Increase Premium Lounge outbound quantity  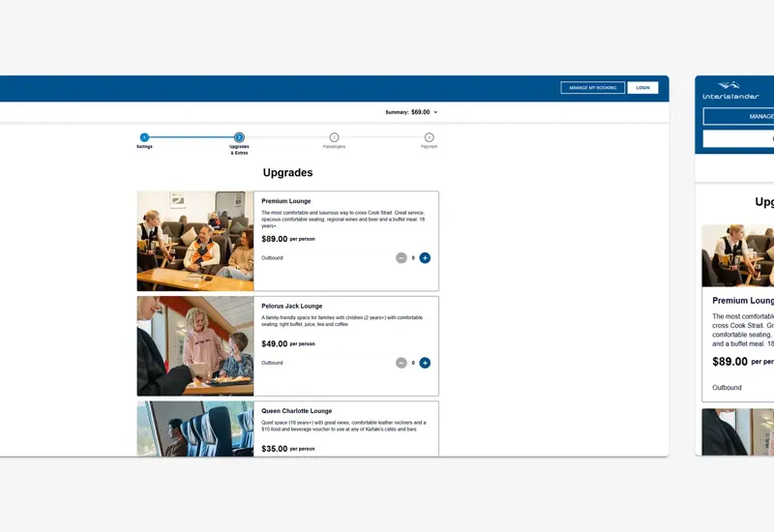(425, 257)
